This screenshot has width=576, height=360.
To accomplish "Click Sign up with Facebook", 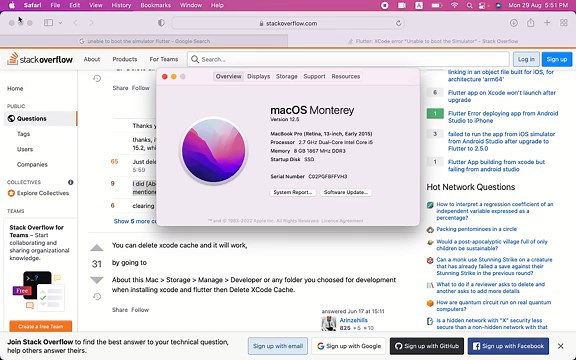I will (x=508, y=346).
